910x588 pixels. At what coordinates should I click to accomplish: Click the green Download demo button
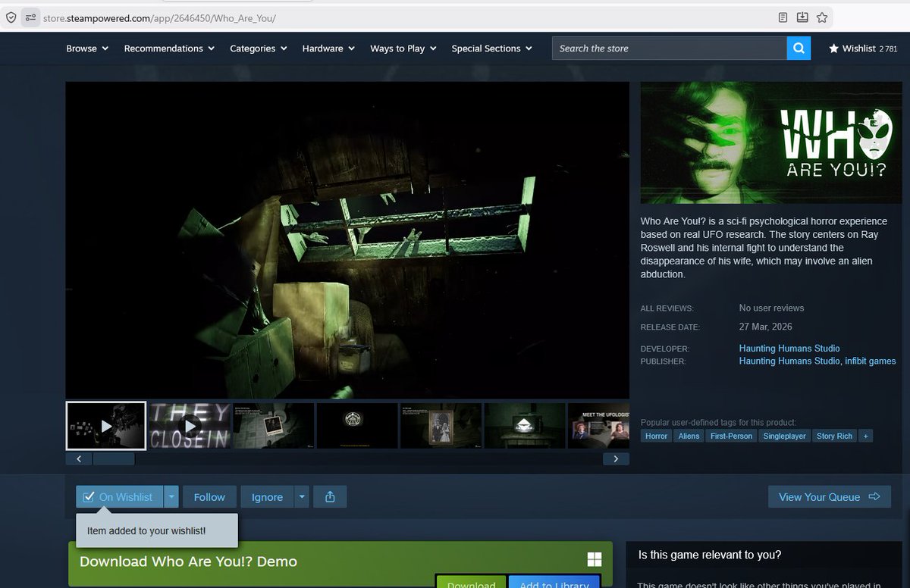[x=471, y=582]
